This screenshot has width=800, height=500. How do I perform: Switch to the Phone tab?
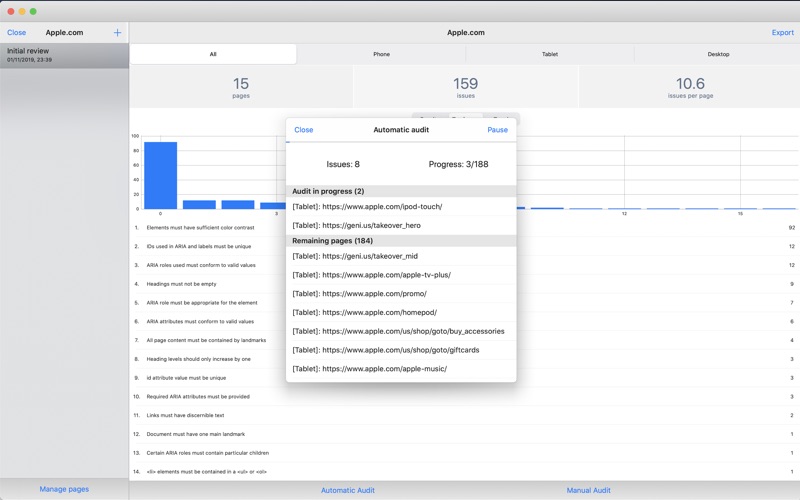381,54
